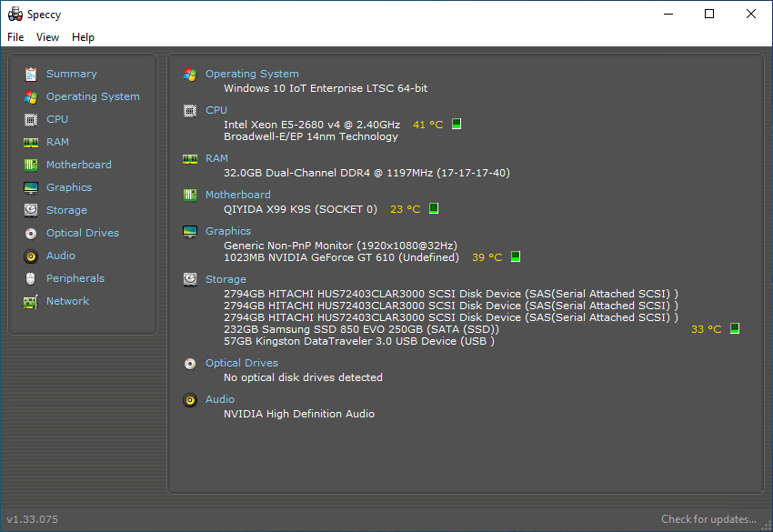Click the Graphics monitor icon in main panel
Image resolution: width=773 pixels, height=532 pixels.
190,232
